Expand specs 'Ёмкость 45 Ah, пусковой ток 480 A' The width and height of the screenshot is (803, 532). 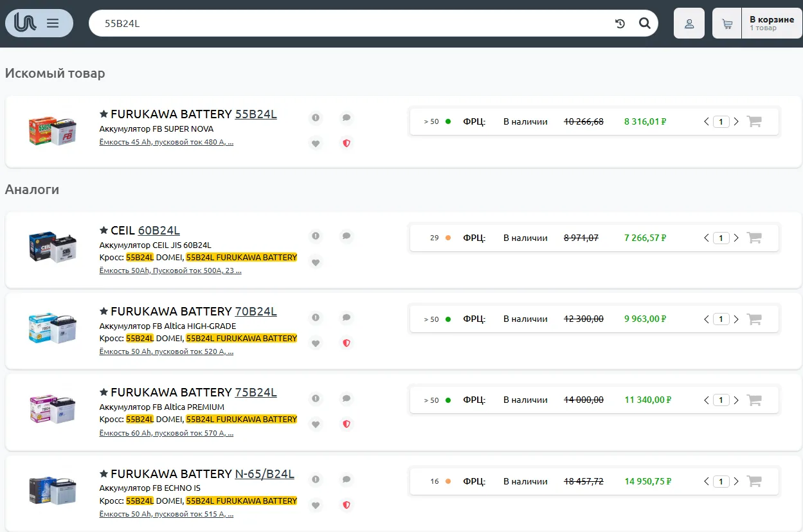(x=166, y=142)
